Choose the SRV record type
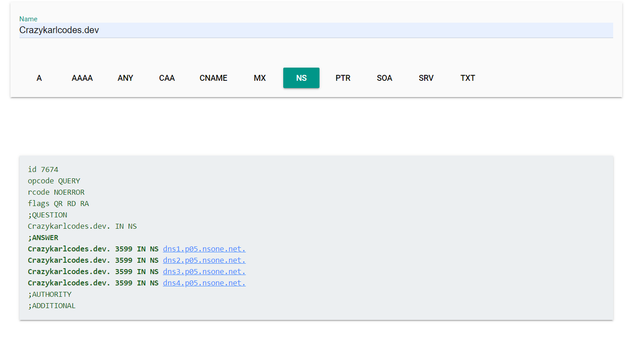644x339 pixels. pos(426,78)
